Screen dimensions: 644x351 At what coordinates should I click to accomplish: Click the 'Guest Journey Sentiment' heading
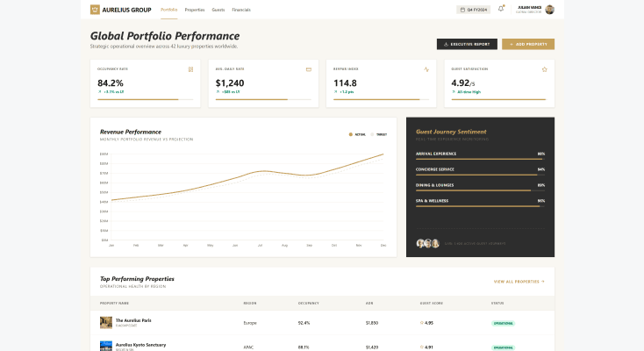click(x=451, y=132)
